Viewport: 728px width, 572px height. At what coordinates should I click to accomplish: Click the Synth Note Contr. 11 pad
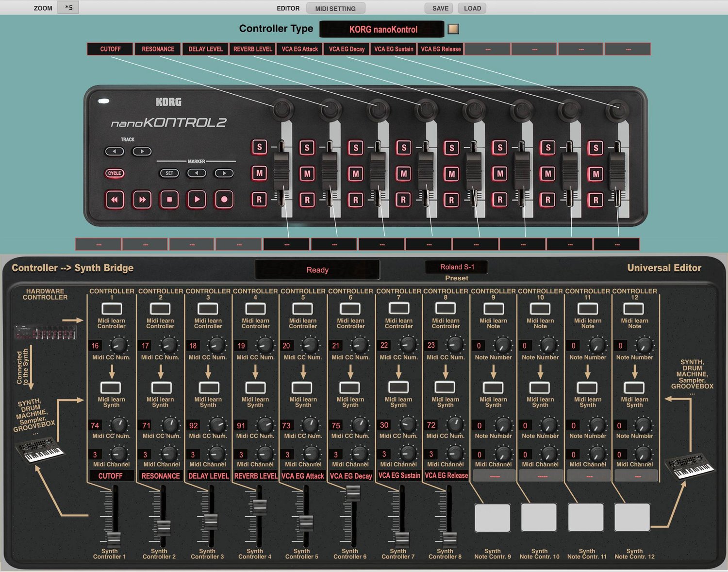[x=586, y=518]
